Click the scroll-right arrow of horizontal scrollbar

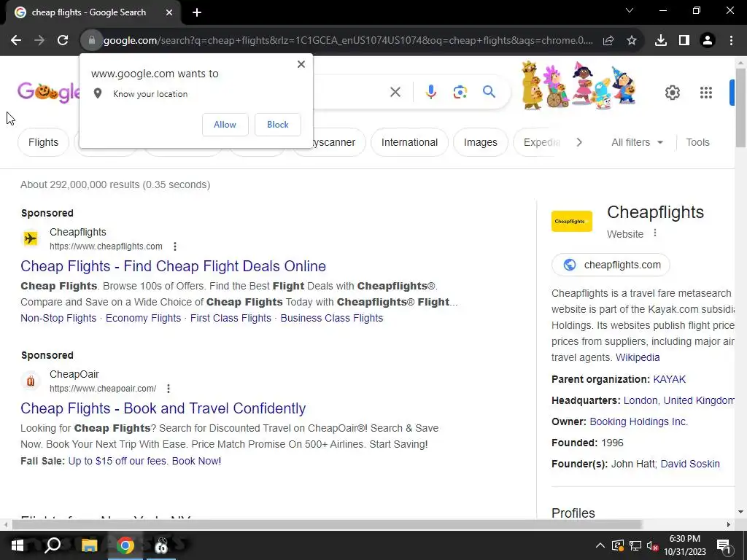[x=729, y=524]
